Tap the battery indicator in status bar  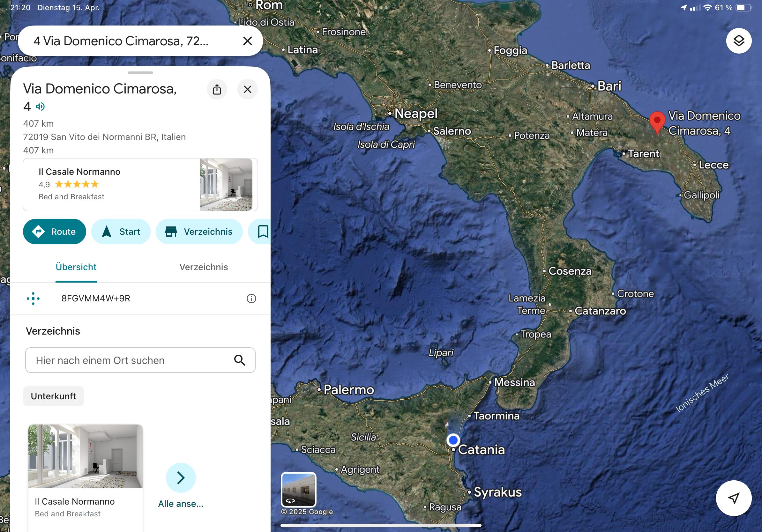(743, 8)
